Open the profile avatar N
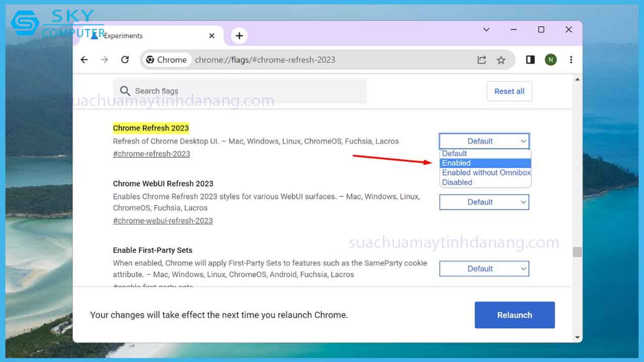Viewport: 644px width, 362px height. (550, 60)
